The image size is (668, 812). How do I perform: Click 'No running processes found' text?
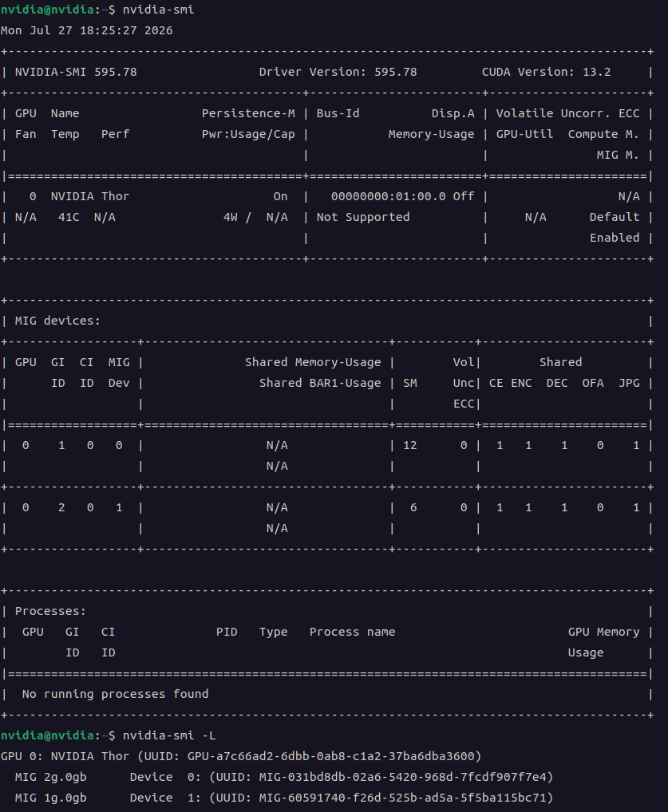115,694
